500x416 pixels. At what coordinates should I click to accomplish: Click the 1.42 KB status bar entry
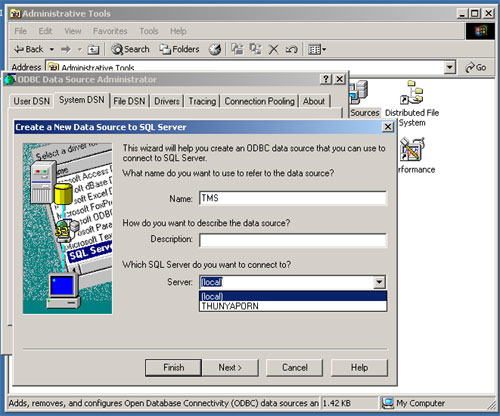point(337,403)
